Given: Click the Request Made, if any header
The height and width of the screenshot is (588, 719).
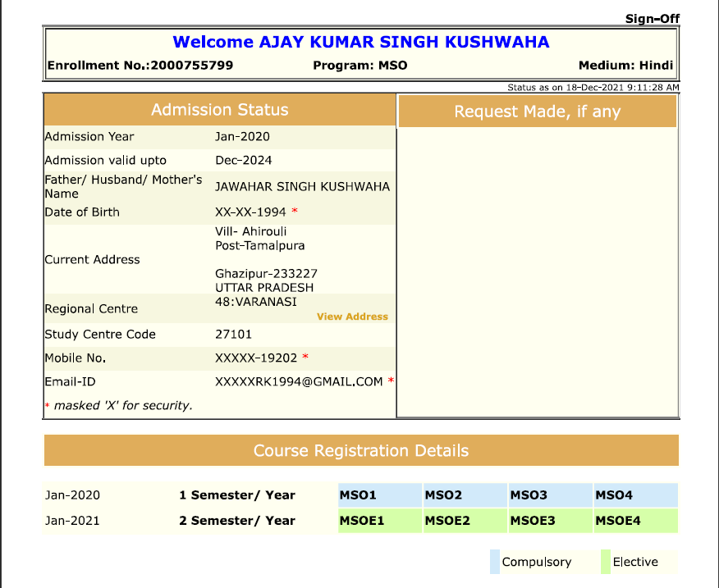Looking at the screenshot, I should (x=538, y=112).
